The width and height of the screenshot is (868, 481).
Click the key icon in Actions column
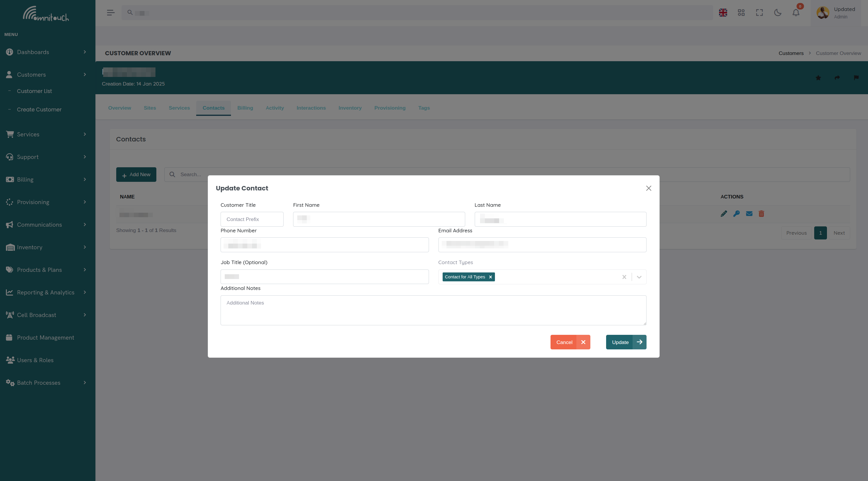pos(737,214)
